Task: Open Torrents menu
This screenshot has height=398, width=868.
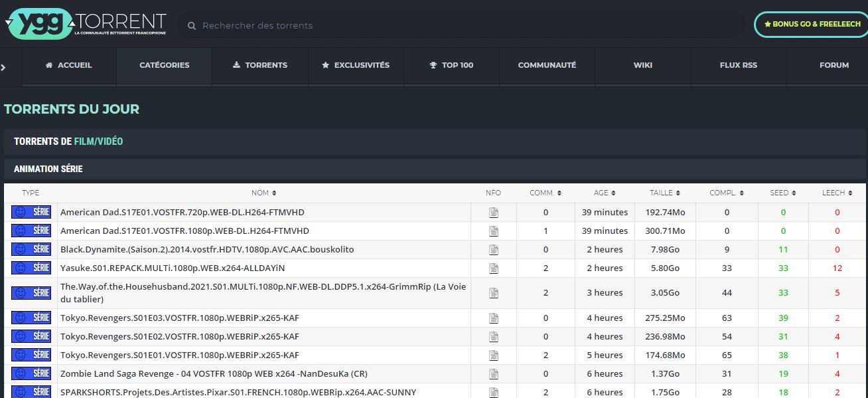Action: 260,65
